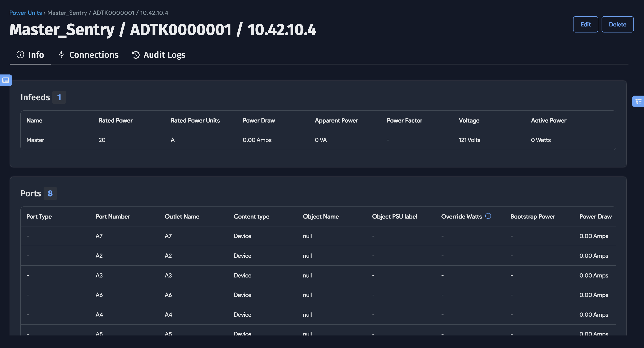644x348 pixels.
Task: Click the Port Number column header
Action: coord(112,216)
